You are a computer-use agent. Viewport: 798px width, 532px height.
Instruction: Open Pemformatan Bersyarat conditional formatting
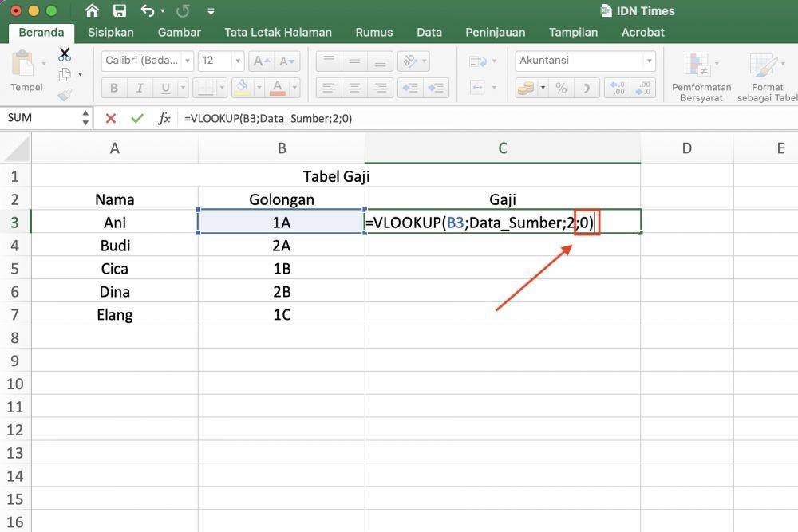click(701, 77)
